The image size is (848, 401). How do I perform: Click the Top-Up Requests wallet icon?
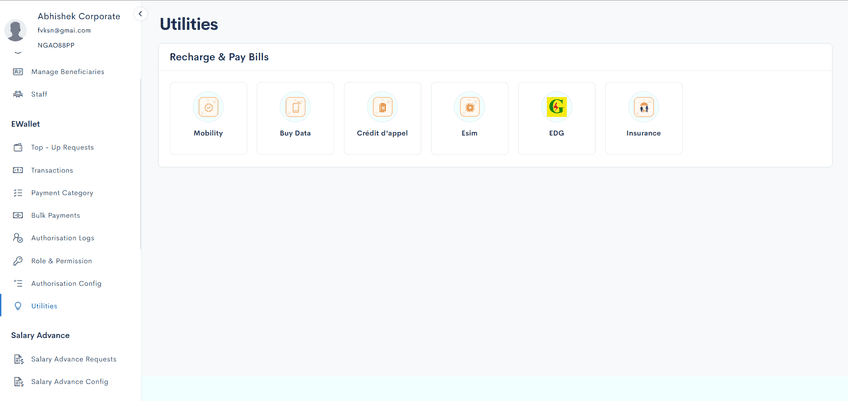18,147
